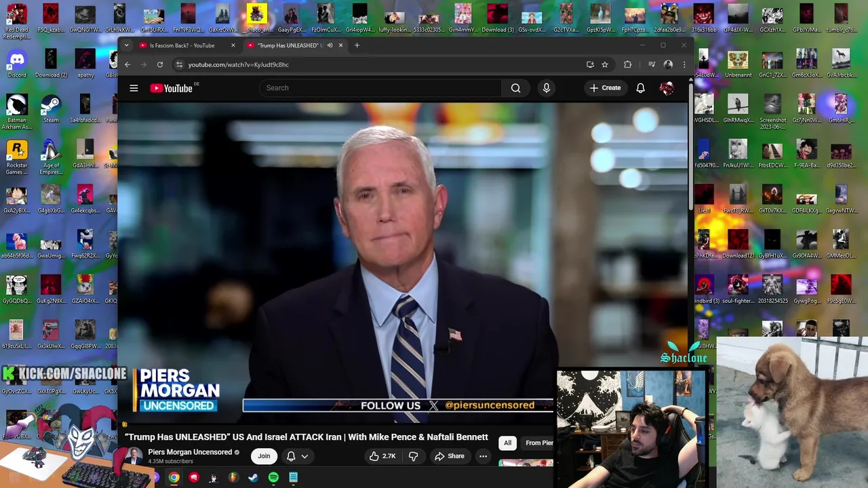Reload the YouTube page

[x=160, y=64]
